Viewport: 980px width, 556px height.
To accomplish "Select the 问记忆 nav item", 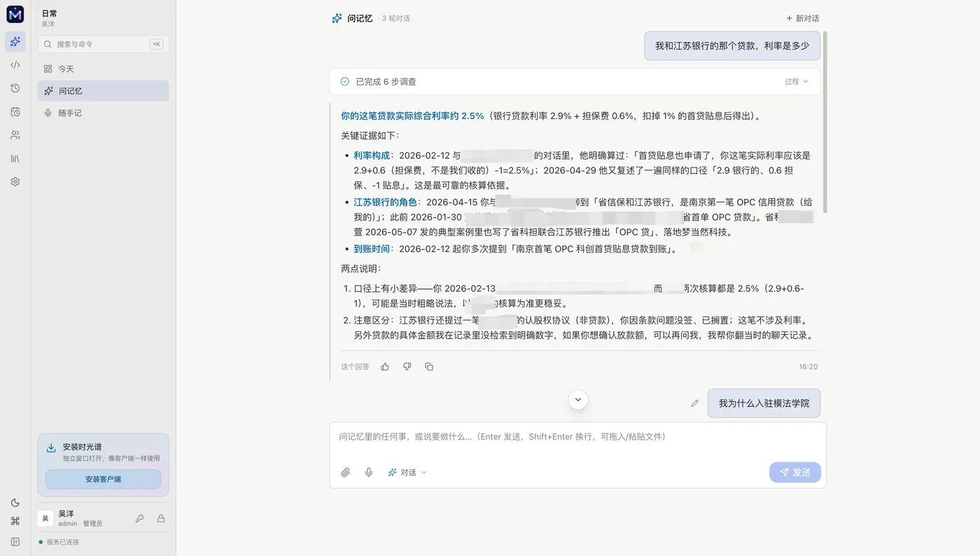I will 103,91.
